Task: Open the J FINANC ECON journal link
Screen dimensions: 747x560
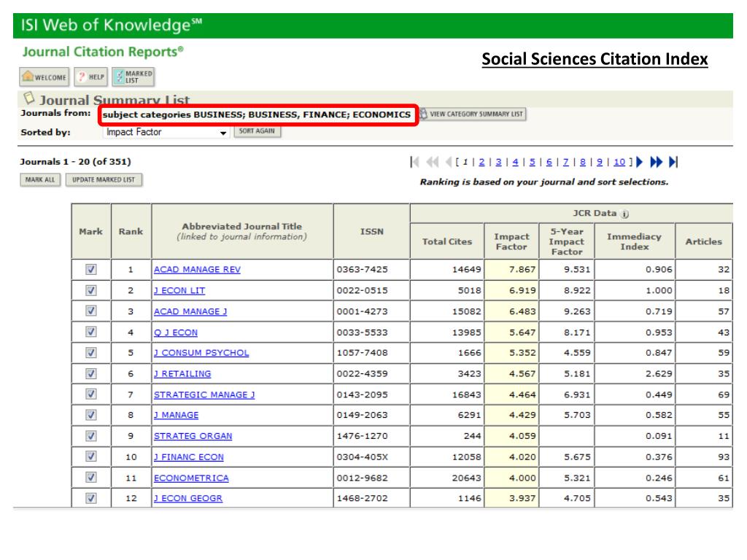Action: (x=189, y=457)
